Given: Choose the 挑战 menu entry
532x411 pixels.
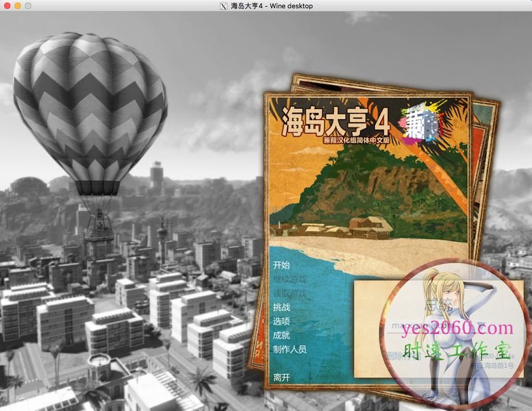Looking at the screenshot, I should pyautogui.click(x=281, y=307).
